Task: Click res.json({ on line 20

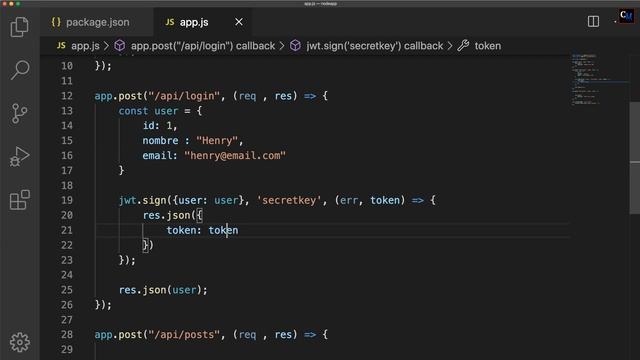Action: (x=173, y=216)
